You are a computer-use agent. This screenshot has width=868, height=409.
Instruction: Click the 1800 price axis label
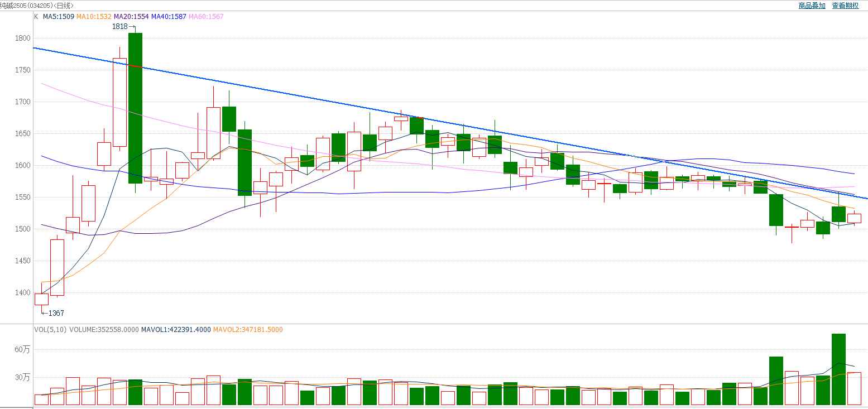point(22,39)
